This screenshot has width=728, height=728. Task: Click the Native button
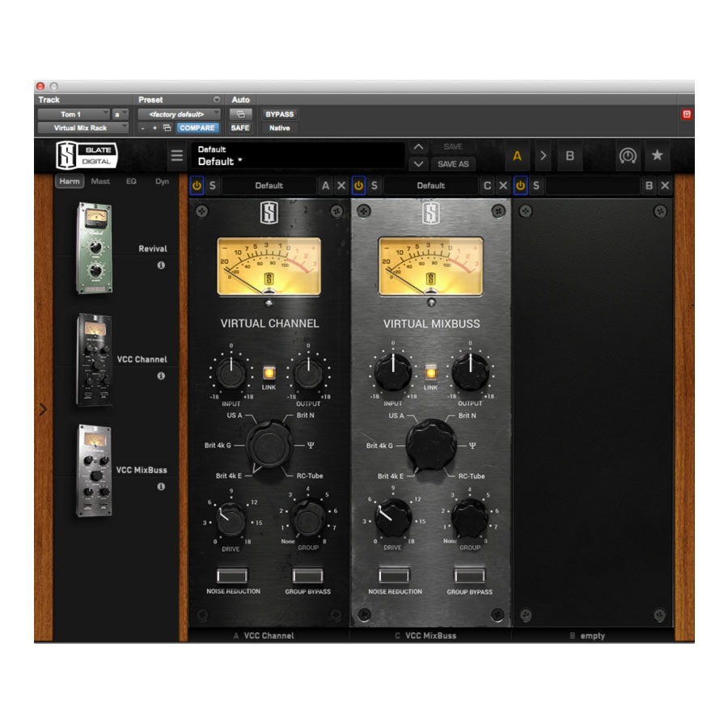tap(280, 128)
